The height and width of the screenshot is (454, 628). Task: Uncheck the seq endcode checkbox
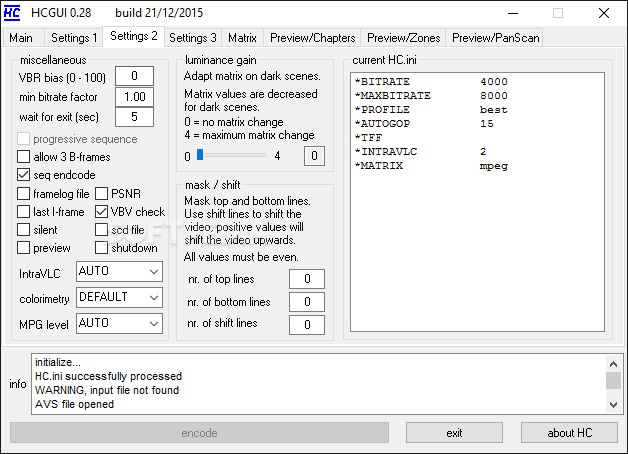click(24, 175)
